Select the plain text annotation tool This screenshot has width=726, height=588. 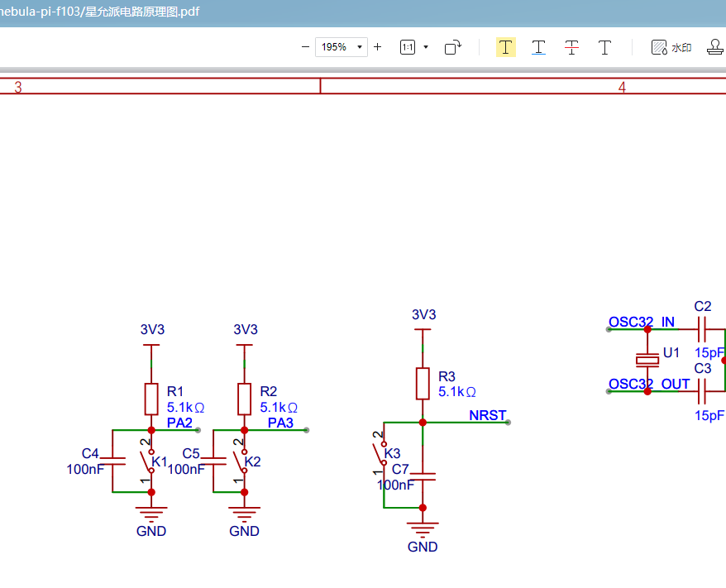(604, 47)
